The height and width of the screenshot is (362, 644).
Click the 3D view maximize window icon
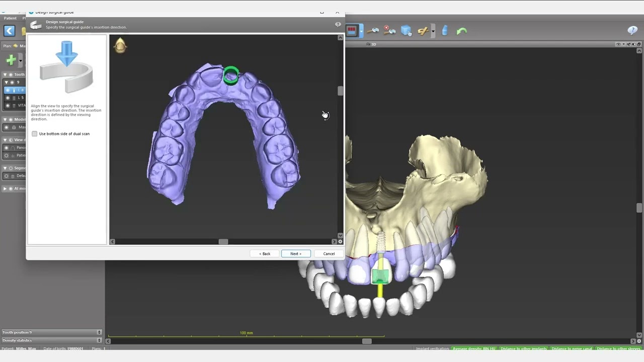(639, 44)
